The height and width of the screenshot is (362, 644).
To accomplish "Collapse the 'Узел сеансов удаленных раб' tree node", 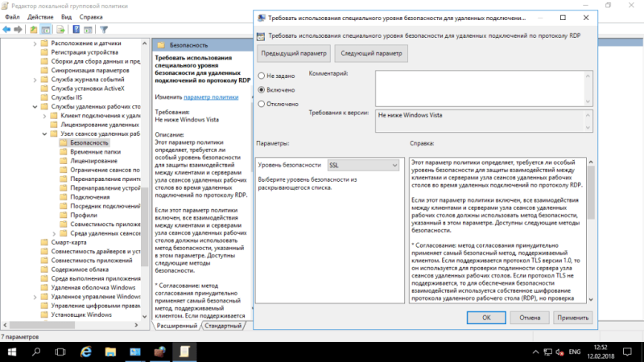I will coord(44,134).
